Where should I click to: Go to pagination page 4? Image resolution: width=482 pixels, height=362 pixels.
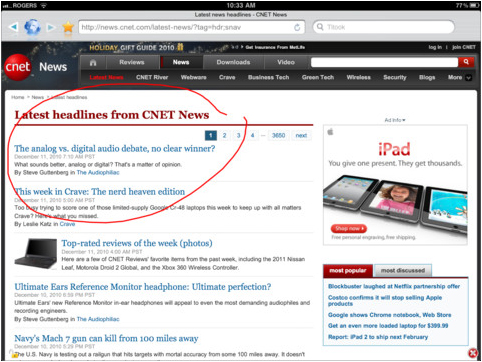pyautogui.click(x=252, y=135)
